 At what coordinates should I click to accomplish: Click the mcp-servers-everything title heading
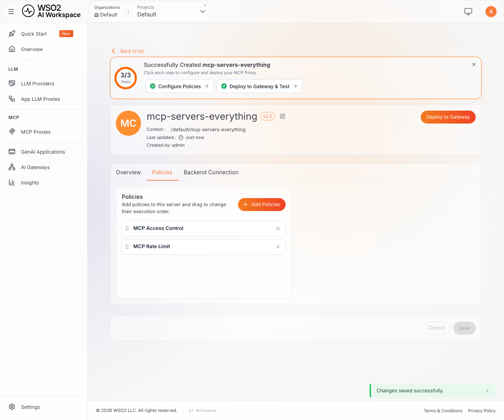coord(202,116)
